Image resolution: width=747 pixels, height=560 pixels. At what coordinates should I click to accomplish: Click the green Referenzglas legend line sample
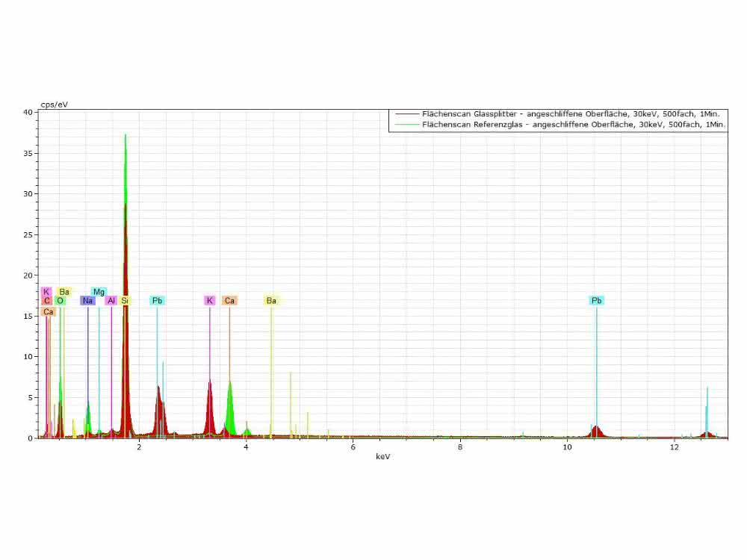(x=406, y=124)
